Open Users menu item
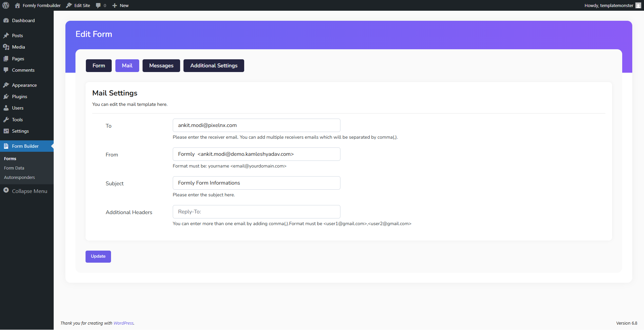 [27, 108]
